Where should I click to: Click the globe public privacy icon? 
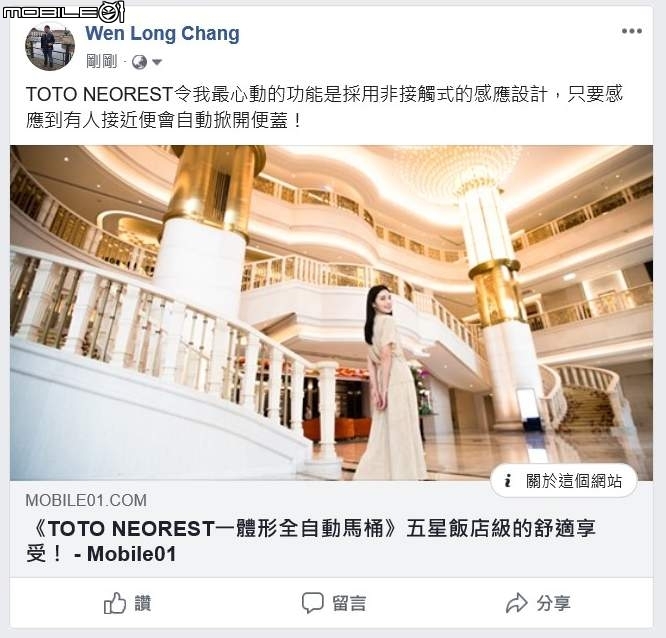(x=139, y=62)
